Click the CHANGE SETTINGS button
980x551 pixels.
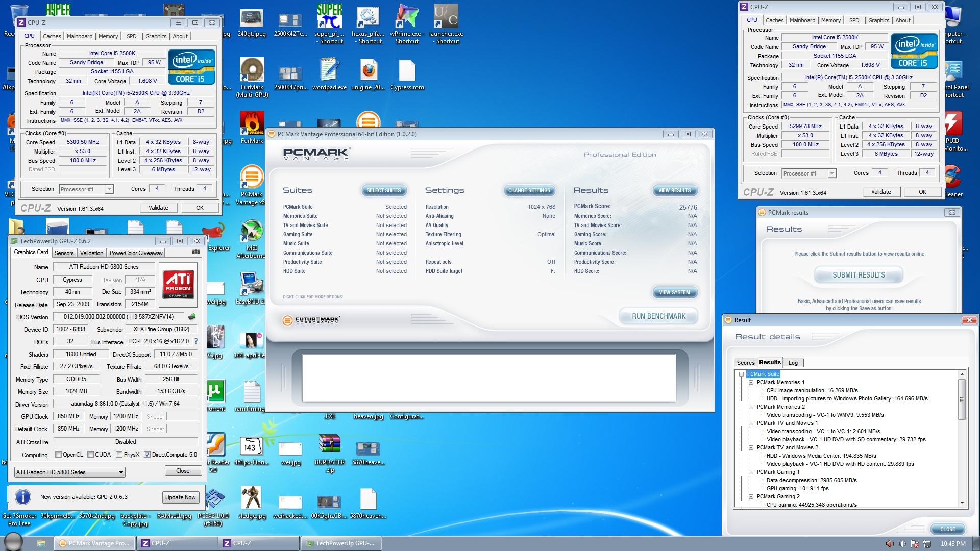(x=529, y=190)
